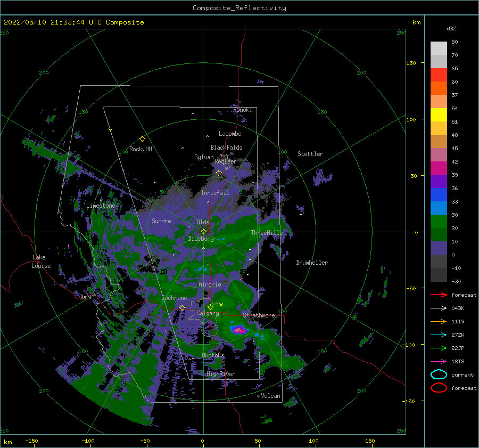Click the yellow swatch between 54 and 51 dBZ
Image resolution: width=479 pixels, height=448 pixels.
click(439, 115)
